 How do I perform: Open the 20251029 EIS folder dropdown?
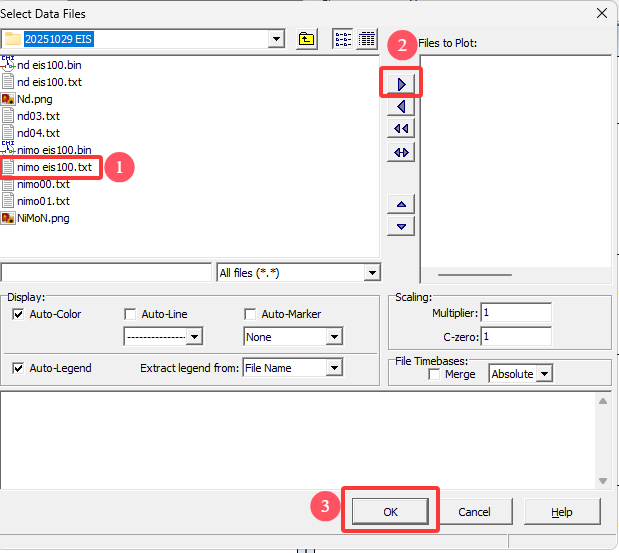click(276, 40)
